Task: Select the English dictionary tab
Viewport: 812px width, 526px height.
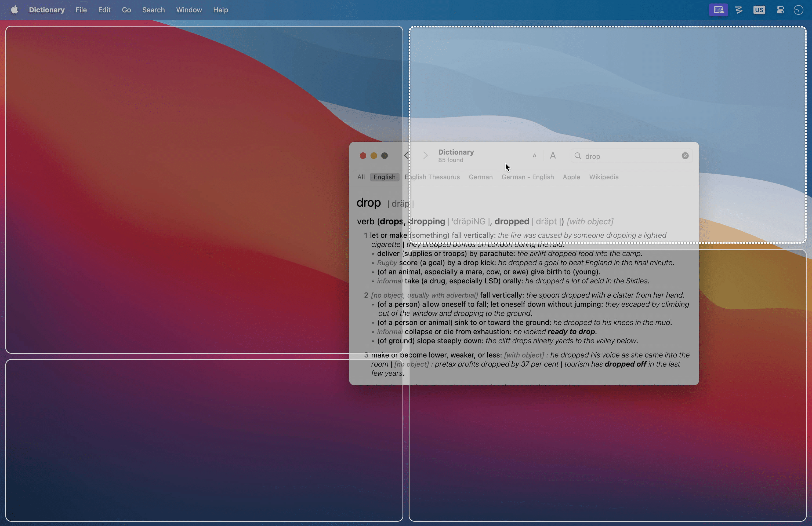Action: click(x=385, y=177)
